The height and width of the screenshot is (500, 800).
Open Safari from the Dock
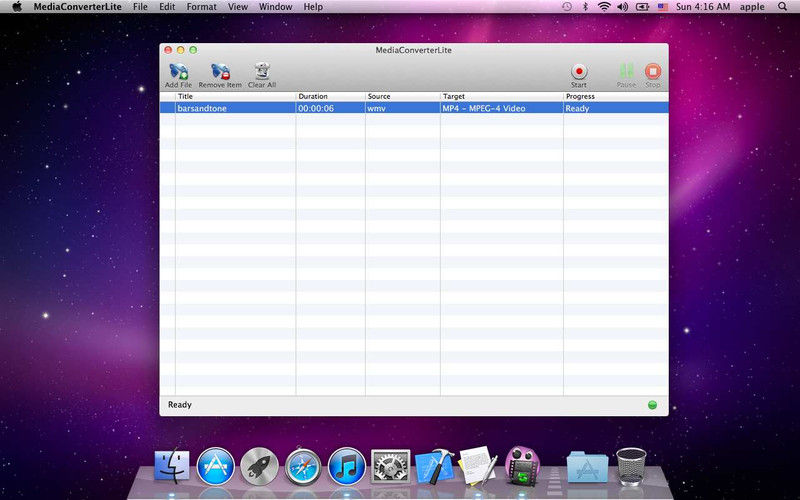(303, 466)
